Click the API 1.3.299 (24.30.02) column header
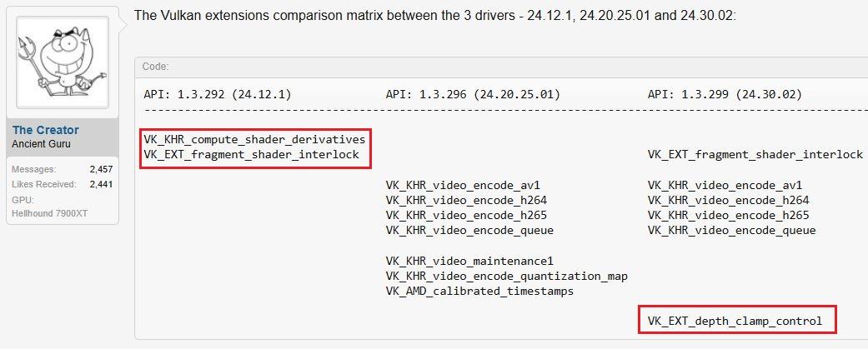The image size is (868, 349). pos(725,94)
